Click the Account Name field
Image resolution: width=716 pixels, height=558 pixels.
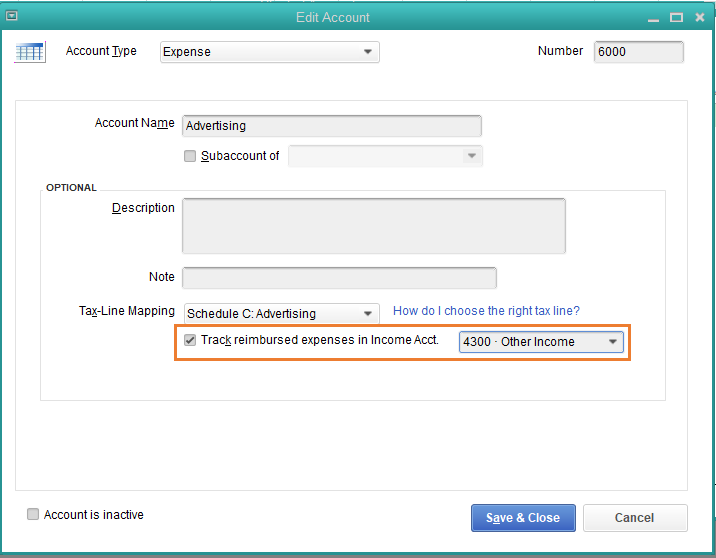pyautogui.click(x=332, y=126)
